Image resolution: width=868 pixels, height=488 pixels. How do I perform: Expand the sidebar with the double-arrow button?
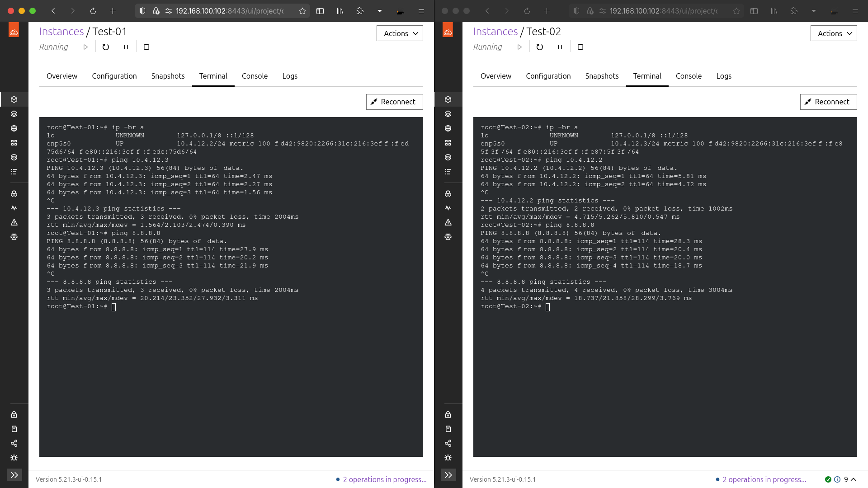pyautogui.click(x=14, y=474)
